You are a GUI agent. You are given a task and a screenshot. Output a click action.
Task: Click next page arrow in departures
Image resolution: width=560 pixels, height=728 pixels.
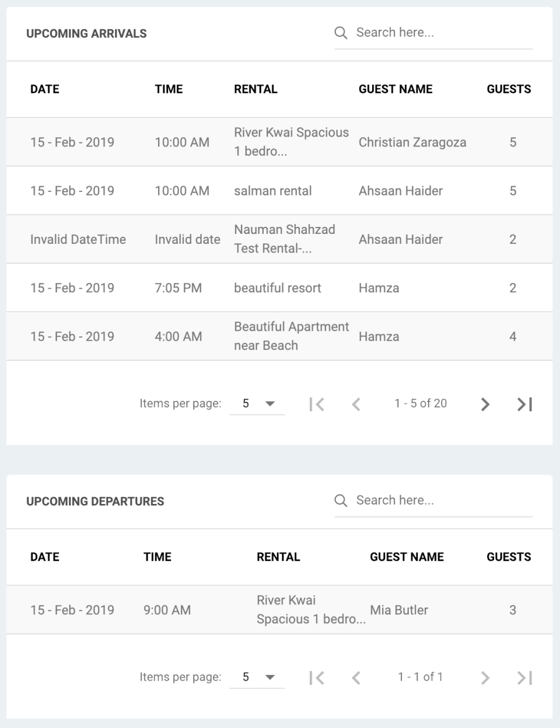(x=485, y=677)
